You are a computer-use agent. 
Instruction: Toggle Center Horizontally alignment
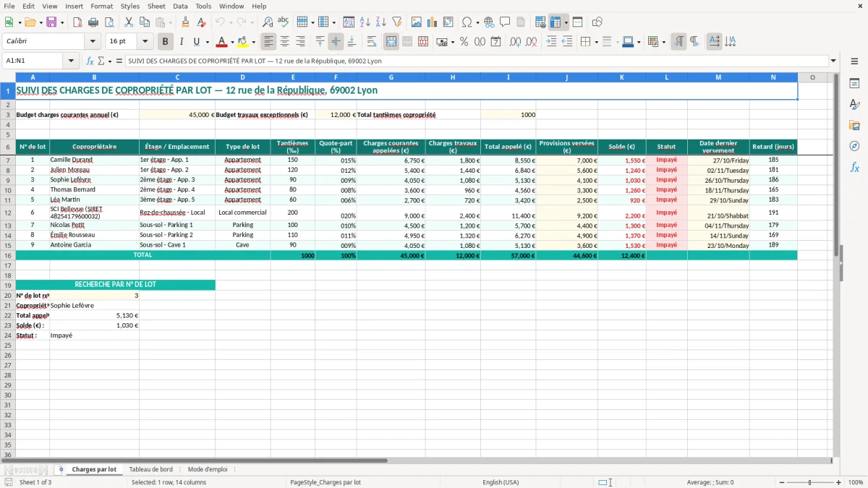[285, 42]
